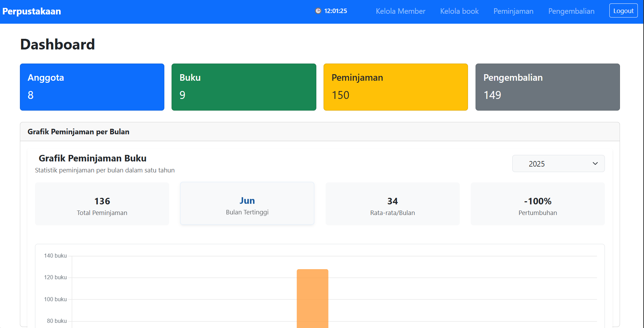Click the time display 12:01:25
This screenshot has height=328, width=644.
pos(336,11)
